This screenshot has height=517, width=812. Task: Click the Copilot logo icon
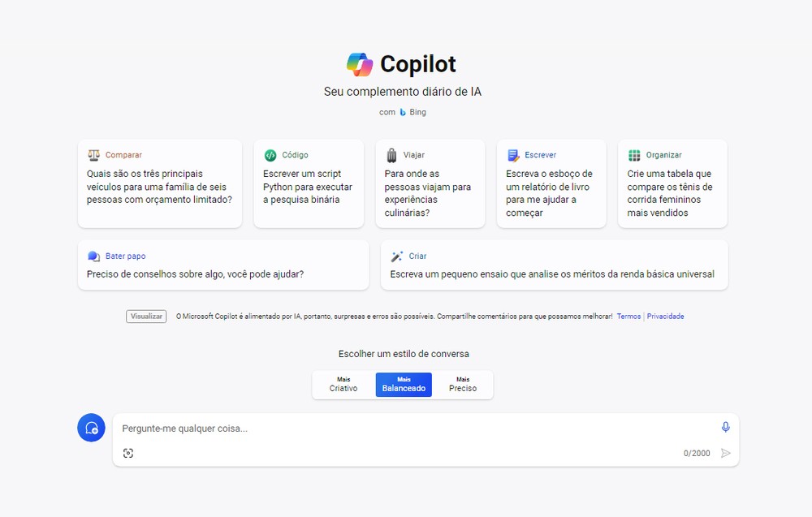[x=359, y=64]
